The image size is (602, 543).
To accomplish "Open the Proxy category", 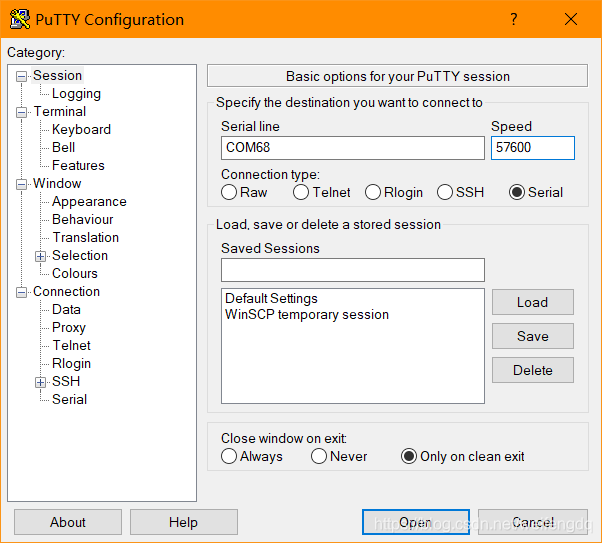I will 69,328.
